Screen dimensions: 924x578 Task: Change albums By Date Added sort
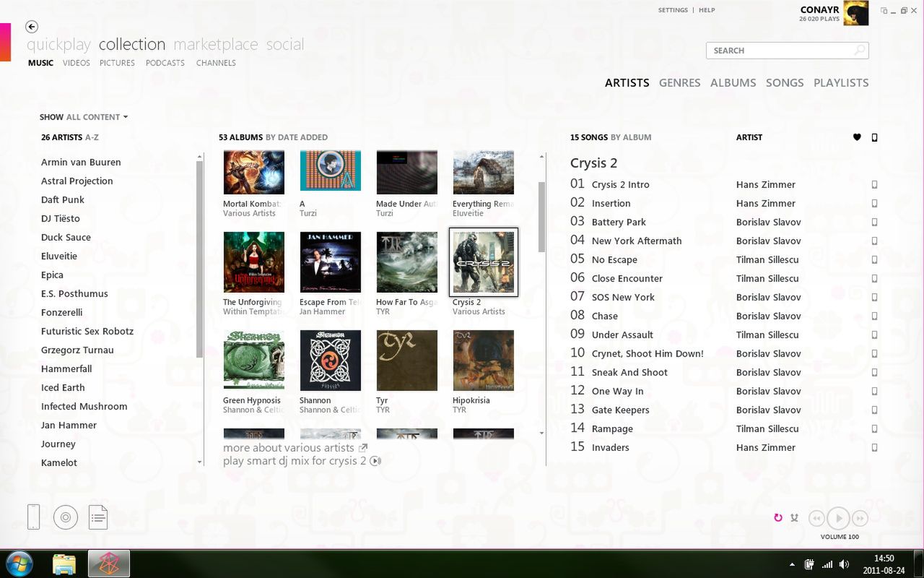pyautogui.click(x=297, y=137)
